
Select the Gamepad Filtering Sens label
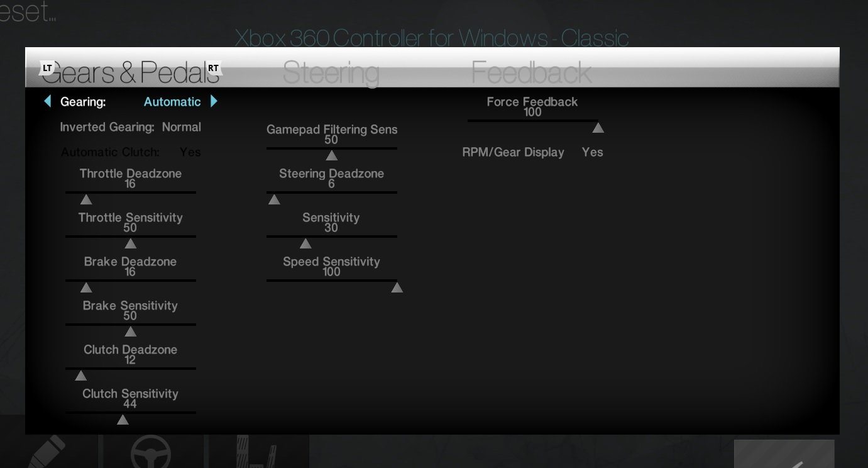[332, 130]
